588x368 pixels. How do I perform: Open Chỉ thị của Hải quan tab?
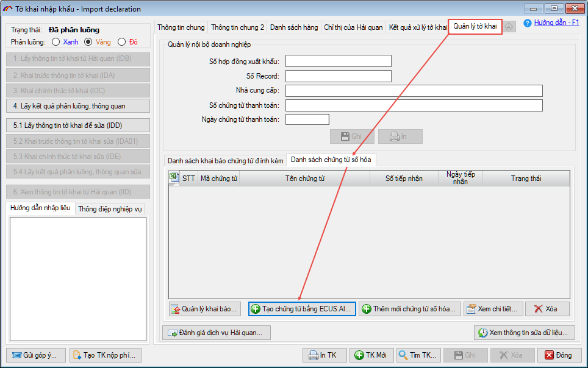[x=353, y=27]
